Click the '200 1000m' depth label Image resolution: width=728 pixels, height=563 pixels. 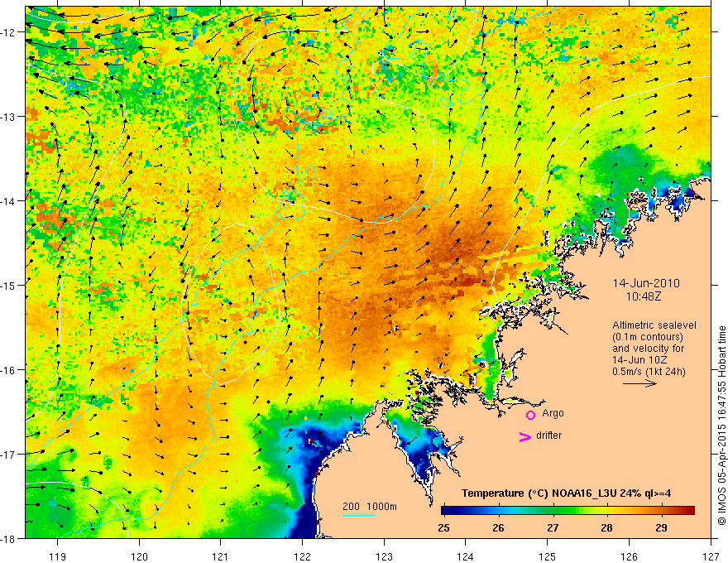pyautogui.click(x=370, y=507)
